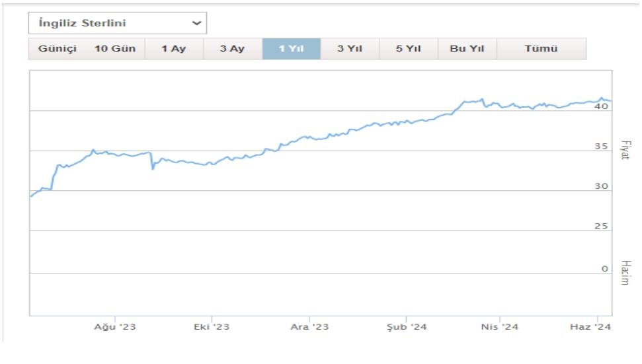Show the 3 Ay chart range
This screenshot has height=364, width=642.
point(232,49)
